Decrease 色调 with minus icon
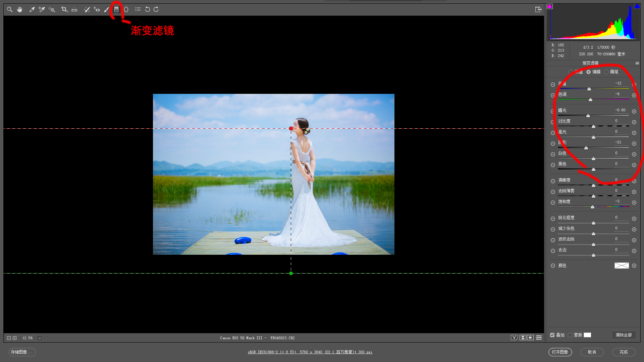This screenshot has height=362, width=644. tap(553, 96)
